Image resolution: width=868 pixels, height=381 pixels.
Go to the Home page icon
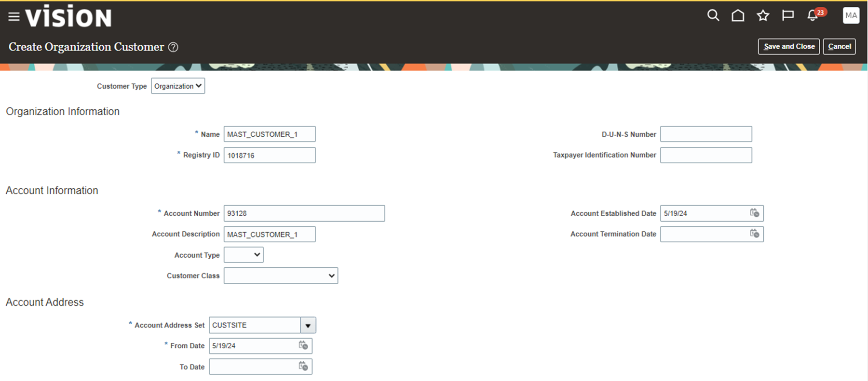[738, 15]
